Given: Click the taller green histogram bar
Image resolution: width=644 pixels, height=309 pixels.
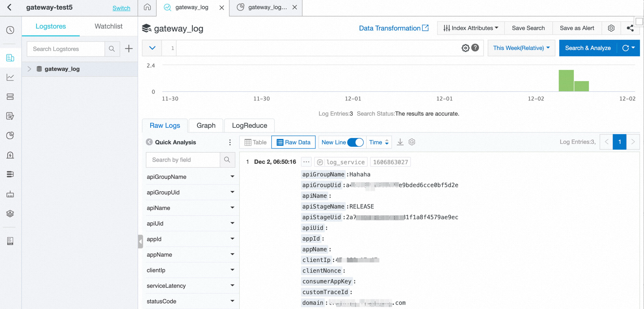Looking at the screenshot, I should tap(566, 81).
